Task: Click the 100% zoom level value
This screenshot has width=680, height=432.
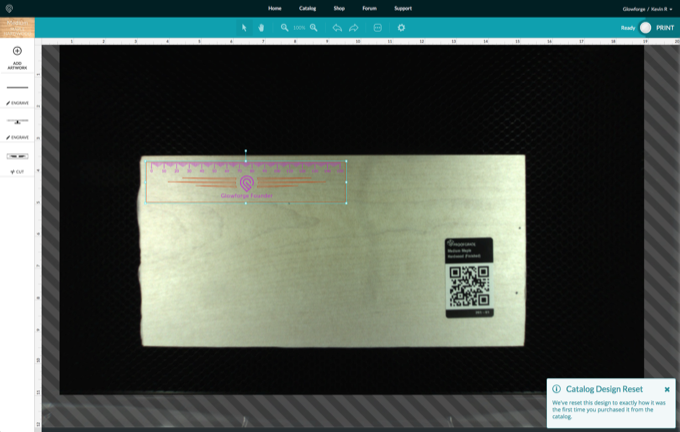Action: click(299, 28)
